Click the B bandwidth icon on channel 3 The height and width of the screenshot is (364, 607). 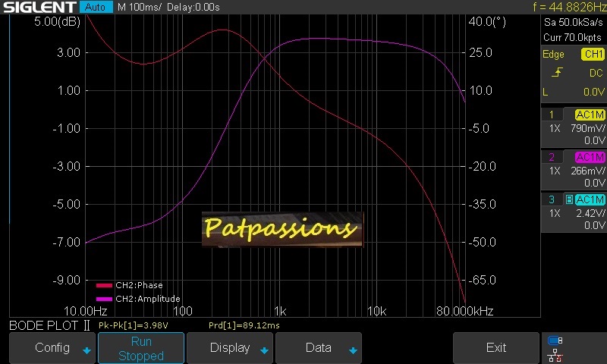(568, 199)
